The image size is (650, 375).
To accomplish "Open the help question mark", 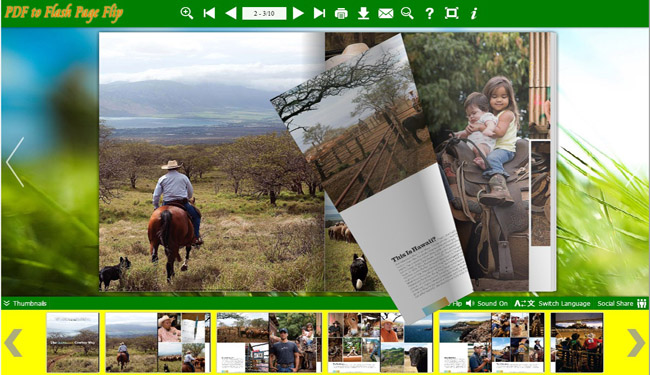I will click(x=429, y=14).
